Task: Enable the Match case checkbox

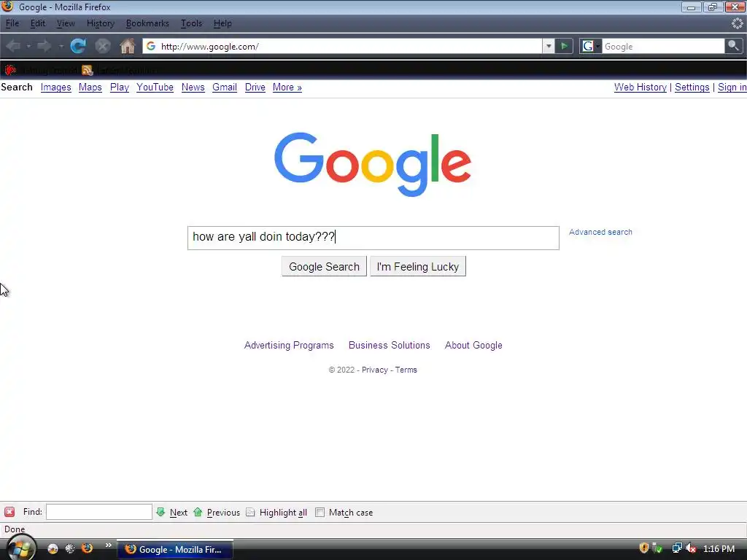Action: tap(320, 513)
